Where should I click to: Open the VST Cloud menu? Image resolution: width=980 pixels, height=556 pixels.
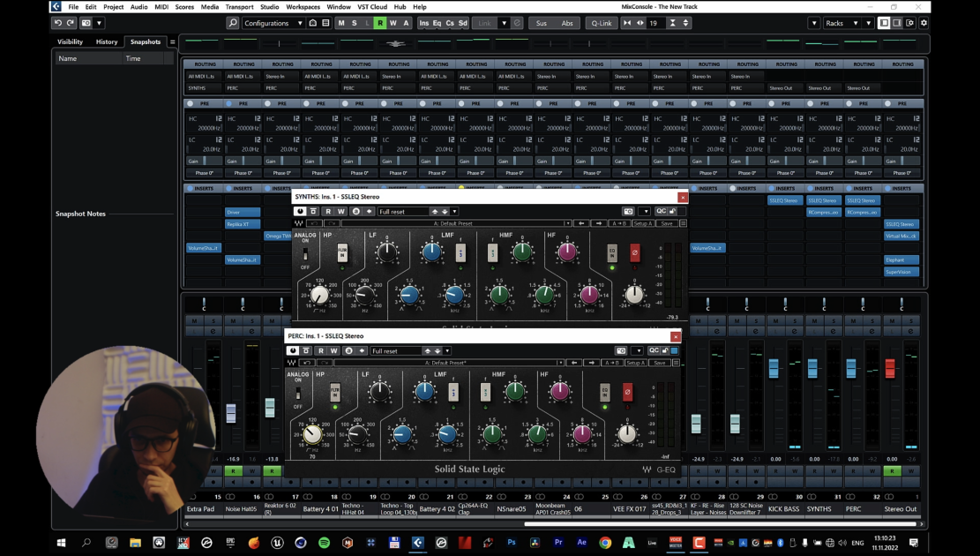click(372, 7)
